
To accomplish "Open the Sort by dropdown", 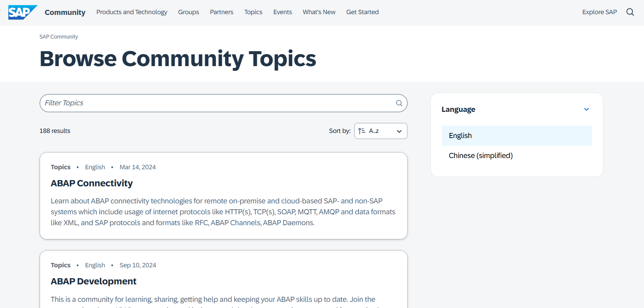I will coord(380,131).
